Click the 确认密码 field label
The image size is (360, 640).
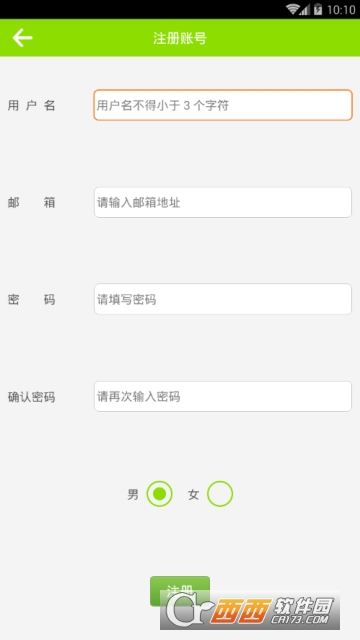tap(31, 397)
